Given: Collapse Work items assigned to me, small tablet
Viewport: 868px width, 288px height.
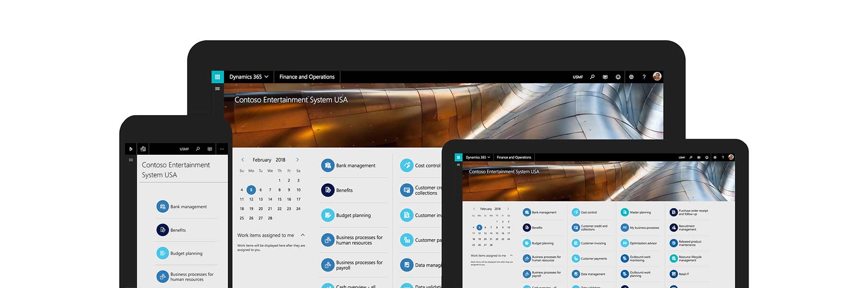Looking at the screenshot, I should click(511, 255).
